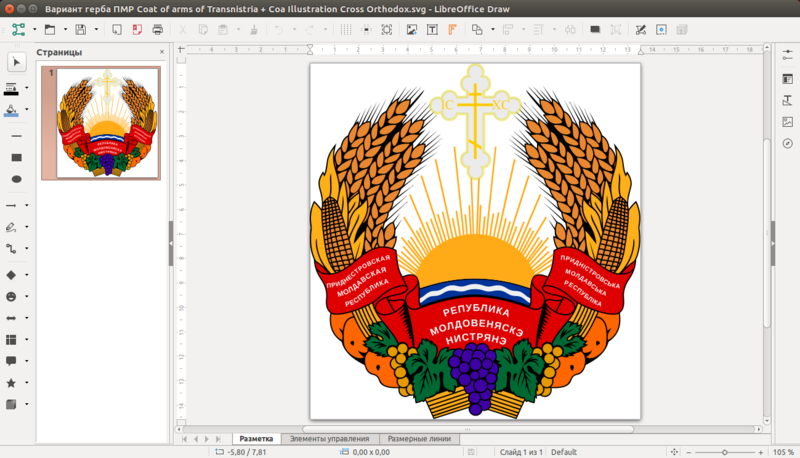800x458 pixels.
Task: Select 3D Objects cube tool
Action: [x=11, y=404]
